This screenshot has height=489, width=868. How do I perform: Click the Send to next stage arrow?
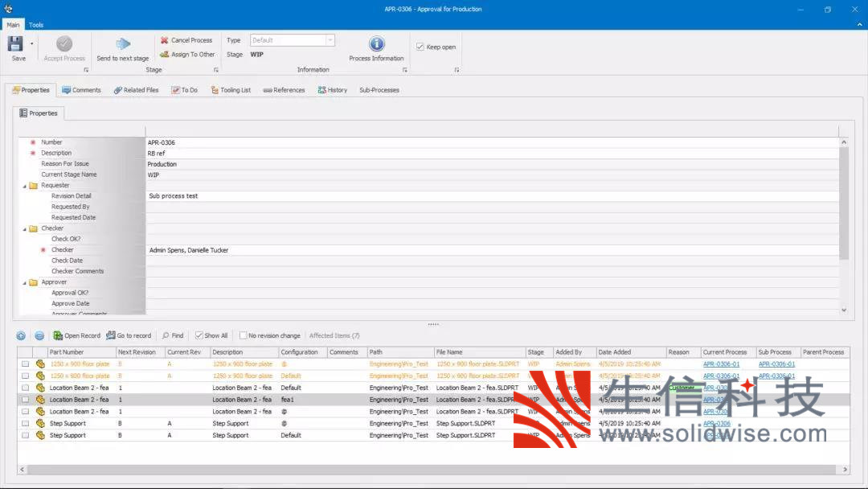123,45
